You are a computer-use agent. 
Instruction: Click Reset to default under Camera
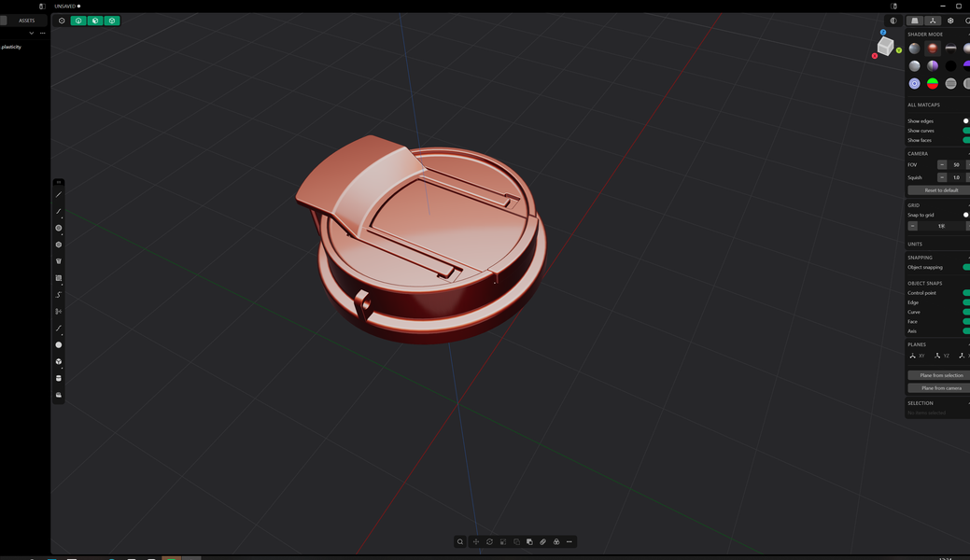pos(941,190)
